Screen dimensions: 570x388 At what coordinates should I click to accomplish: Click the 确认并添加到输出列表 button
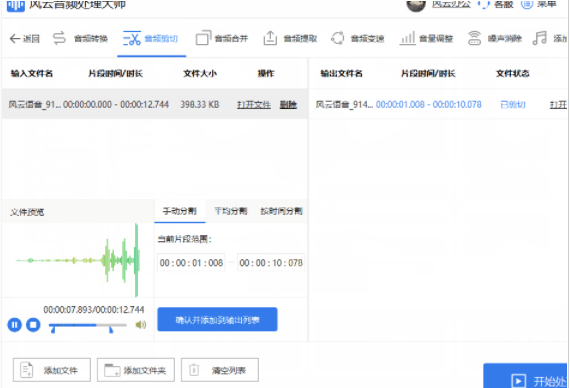coord(217,320)
